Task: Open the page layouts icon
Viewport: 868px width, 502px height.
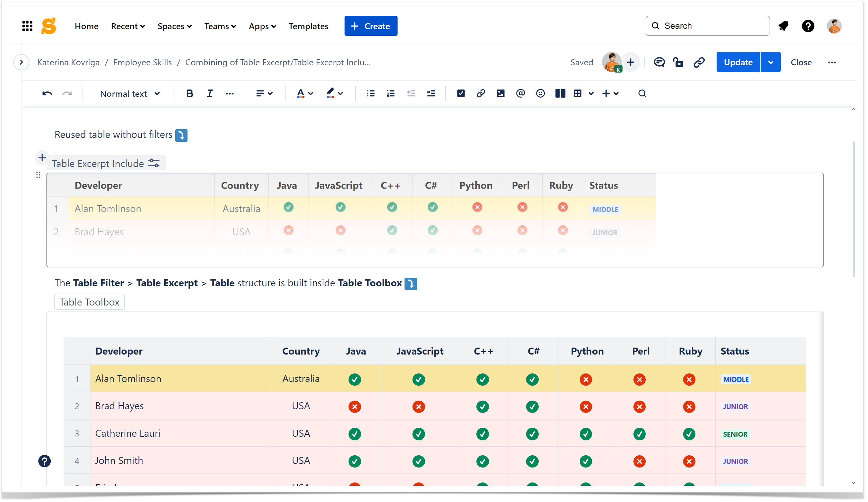Action: [x=561, y=94]
